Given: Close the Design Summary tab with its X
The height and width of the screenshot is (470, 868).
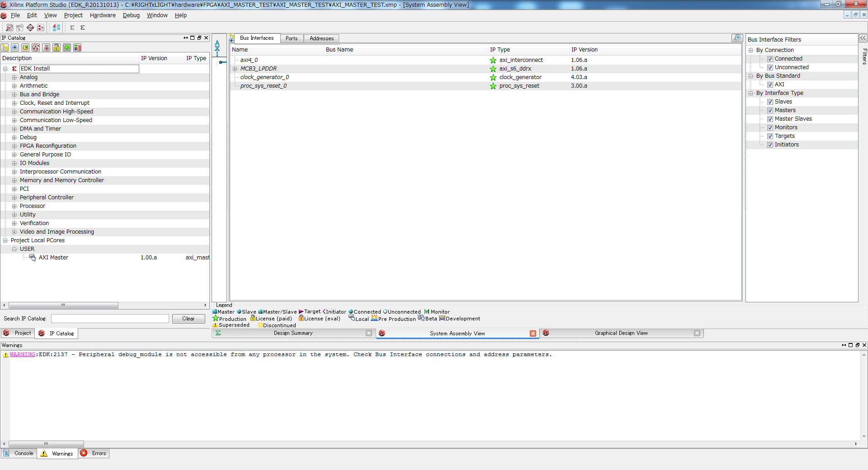Looking at the screenshot, I should tap(369, 334).
